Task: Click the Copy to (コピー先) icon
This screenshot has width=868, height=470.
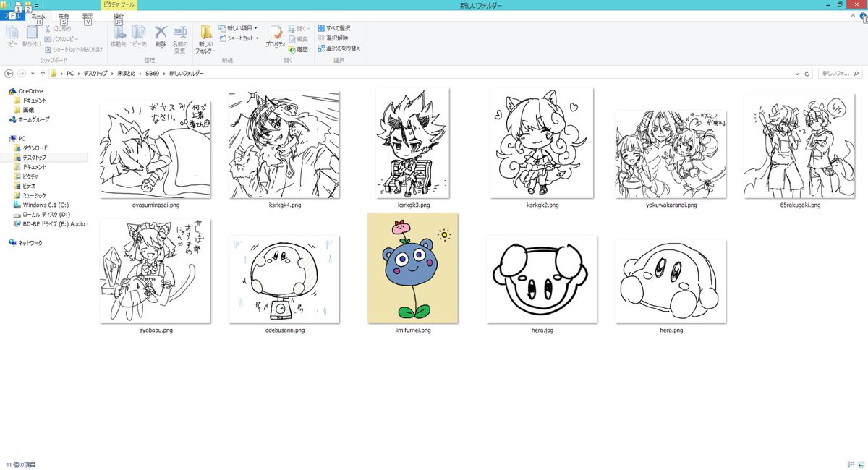Action: tap(138, 33)
